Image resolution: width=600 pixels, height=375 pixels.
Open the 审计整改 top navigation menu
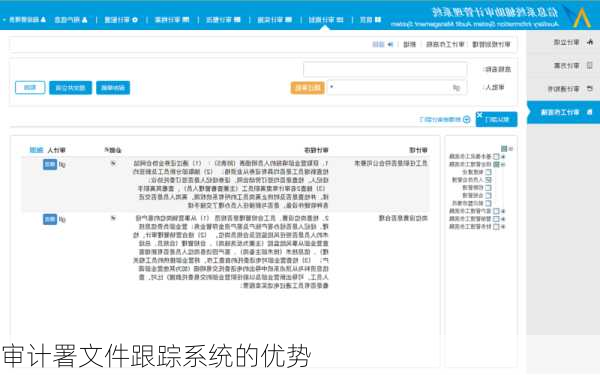pyautogui.click(x=223, y=20)
